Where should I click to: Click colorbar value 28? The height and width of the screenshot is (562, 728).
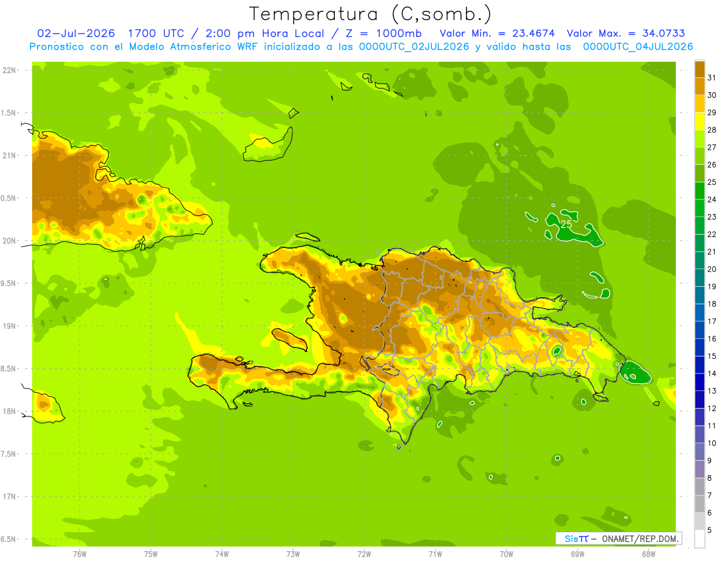pos(712,129)
